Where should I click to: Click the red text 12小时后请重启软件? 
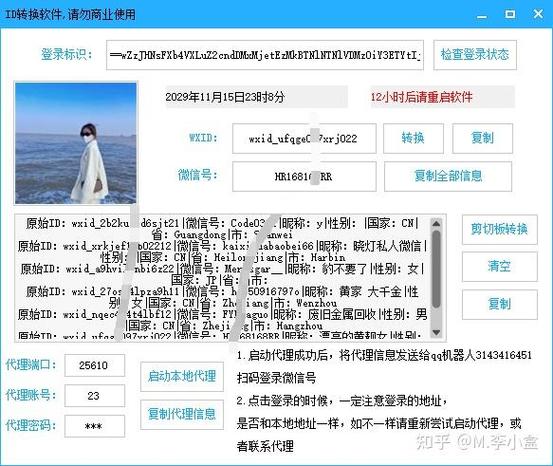point(421,97)
